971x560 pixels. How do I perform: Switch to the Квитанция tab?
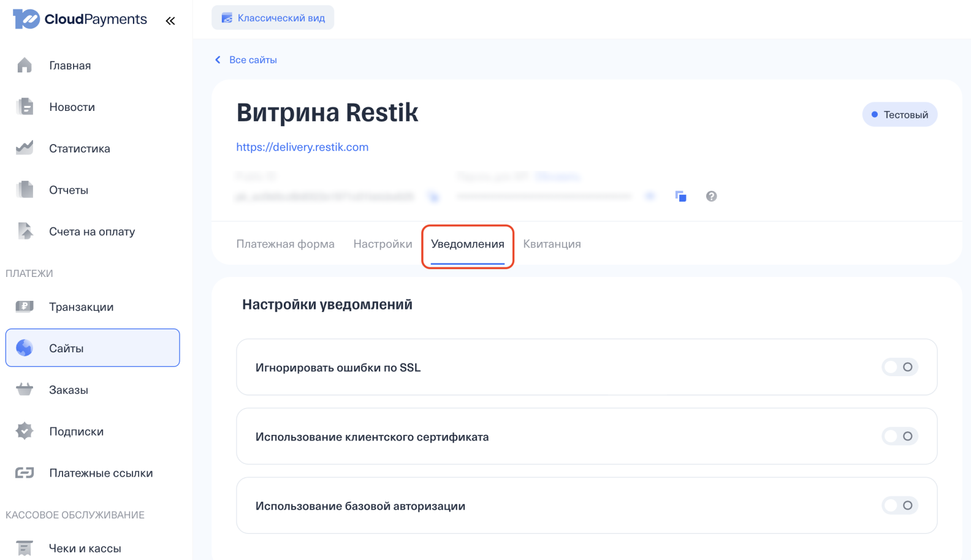[552, 244]
